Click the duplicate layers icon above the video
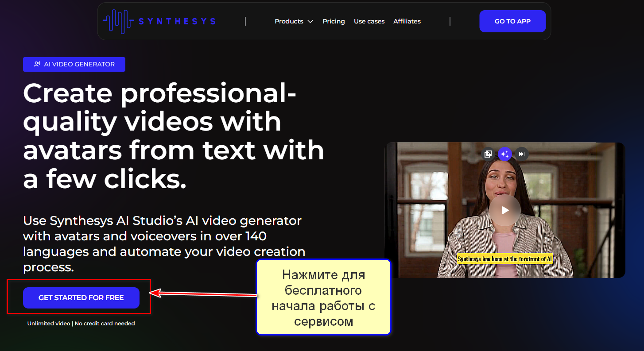644x351 pixels. tap(488, 154)
